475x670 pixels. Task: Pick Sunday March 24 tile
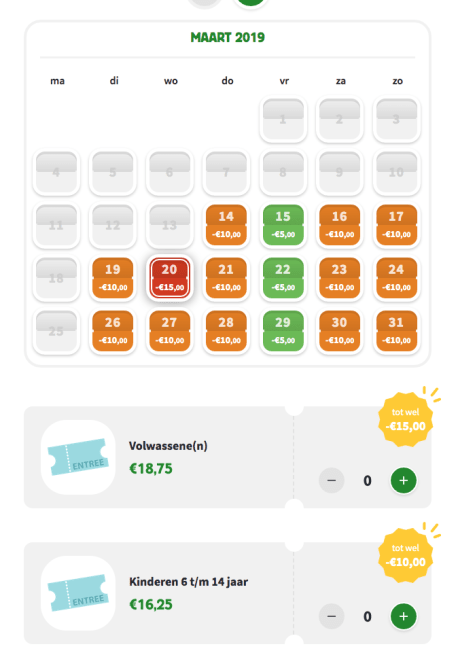(x=396, y=278)
